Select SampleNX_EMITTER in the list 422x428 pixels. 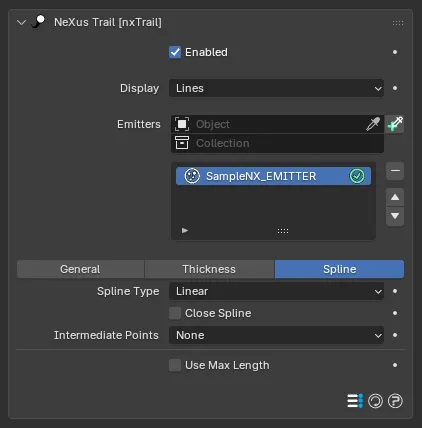point(273,176)
